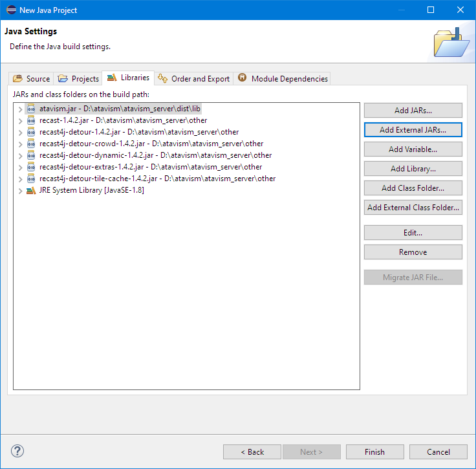Click the jar icon of recast-1.4.2.jar
This screenshot has height=469, width=476.
coord(30,120)
